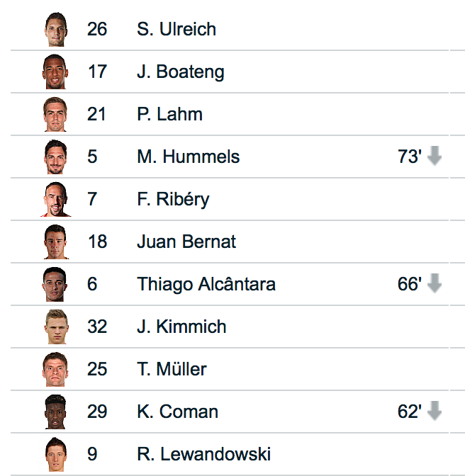The width and height of the screenshot is (465, 476).
Task: Click jersey number 7 for Ribéry
Action: pyautogui.click(x=92, y=199)
